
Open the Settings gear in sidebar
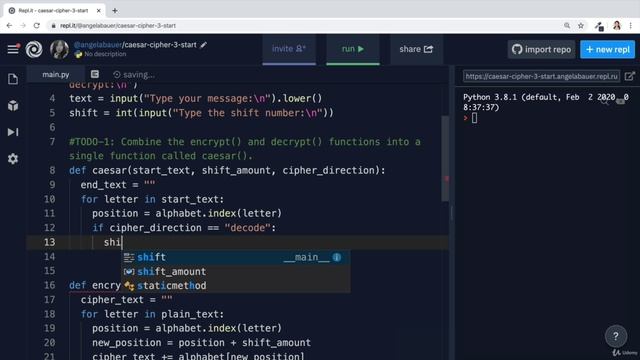coord(13,158)
